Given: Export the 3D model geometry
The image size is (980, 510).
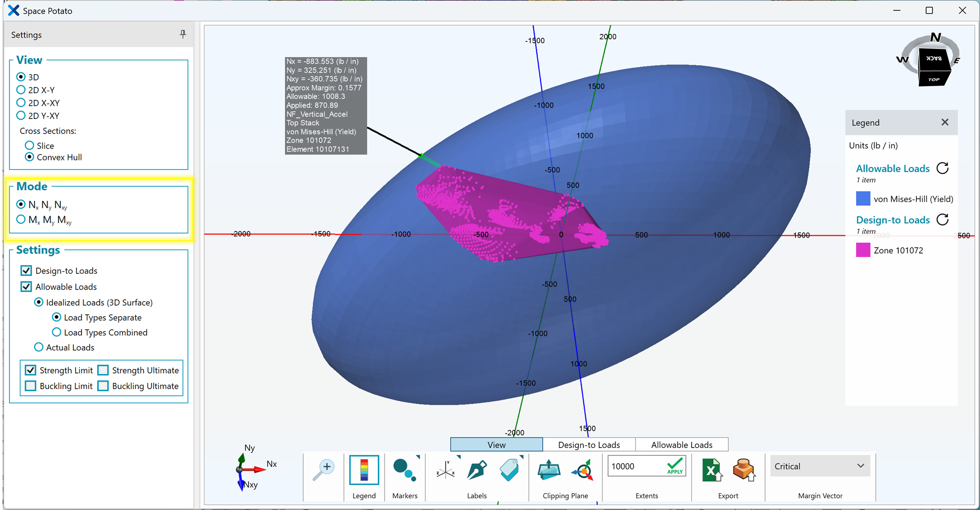Looking at the screenshot, I should tap(744, 470).
